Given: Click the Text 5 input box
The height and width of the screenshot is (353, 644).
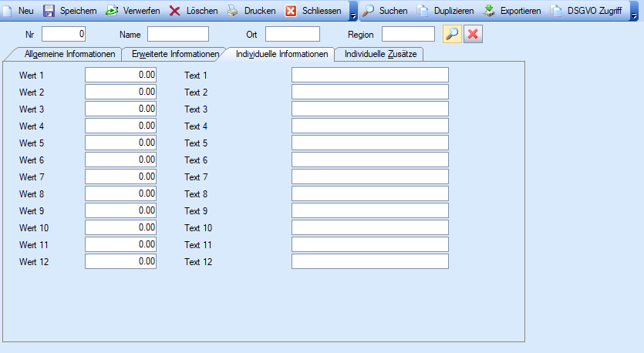Looking at the screenshot, I should pyautogui.click(x=370, y=143).
